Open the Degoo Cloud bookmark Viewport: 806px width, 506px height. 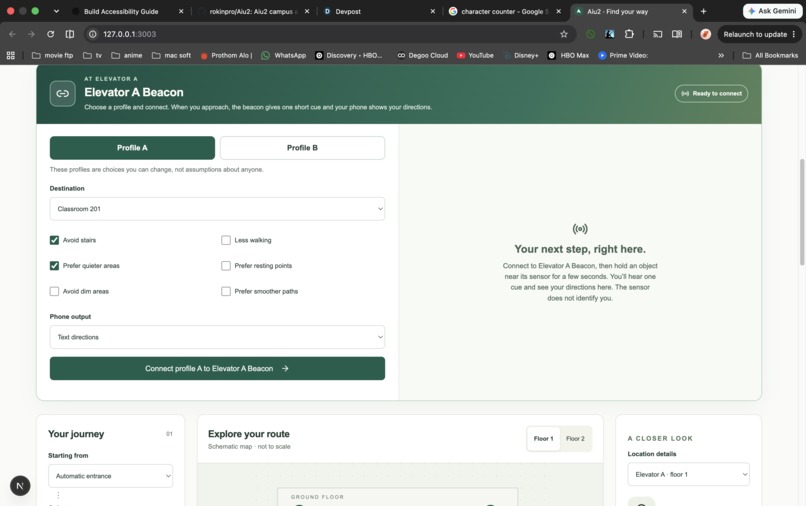click(422, 55)
